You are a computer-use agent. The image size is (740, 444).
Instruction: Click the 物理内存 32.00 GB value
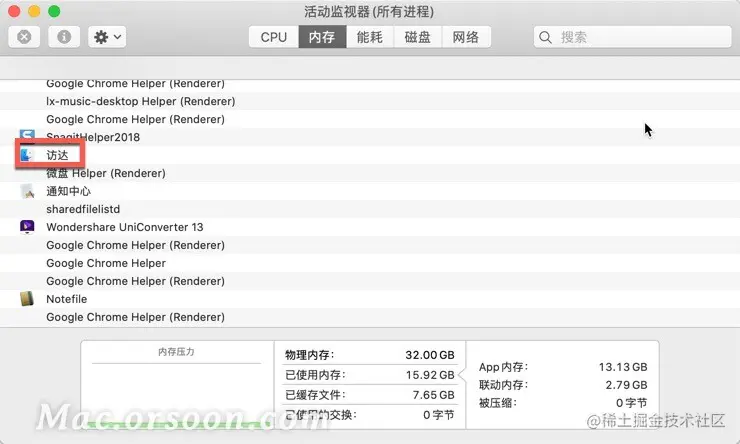click(x=429, y=355)
